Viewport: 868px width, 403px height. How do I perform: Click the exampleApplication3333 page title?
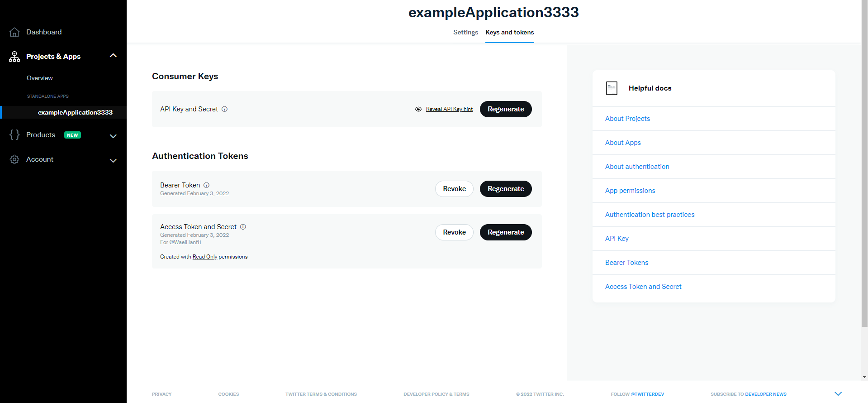[493, 12]
